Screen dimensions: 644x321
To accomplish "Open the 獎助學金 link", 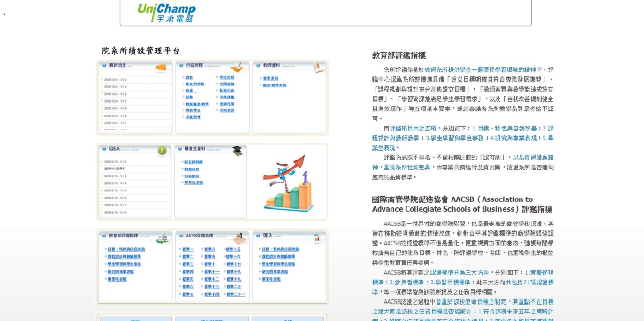I will [193, 111].
